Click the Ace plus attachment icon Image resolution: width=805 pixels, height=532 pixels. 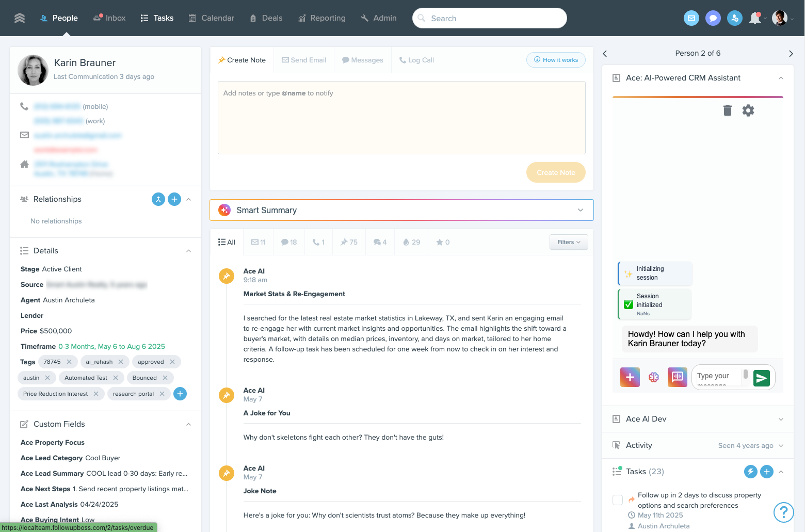click(x=630, y=377)
